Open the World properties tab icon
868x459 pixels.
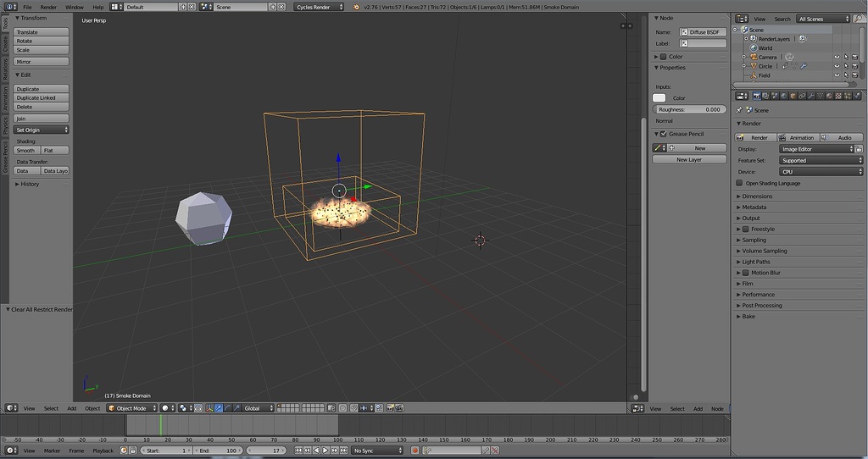pos(784,96)
